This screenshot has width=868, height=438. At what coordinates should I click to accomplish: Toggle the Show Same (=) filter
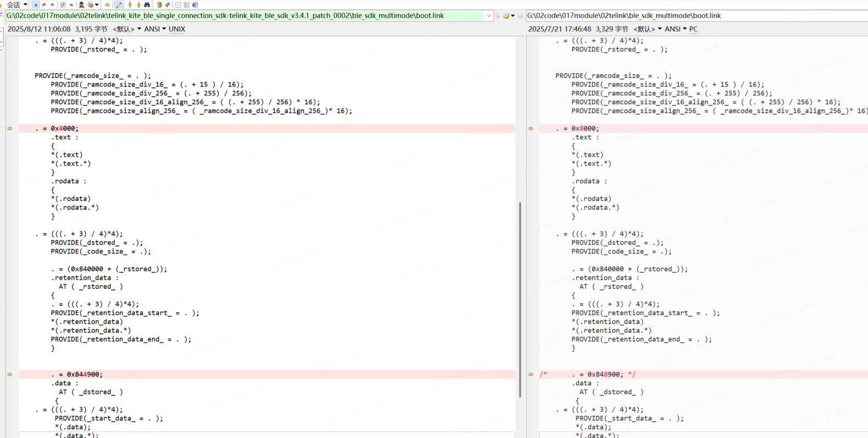(x=52, y=4)
